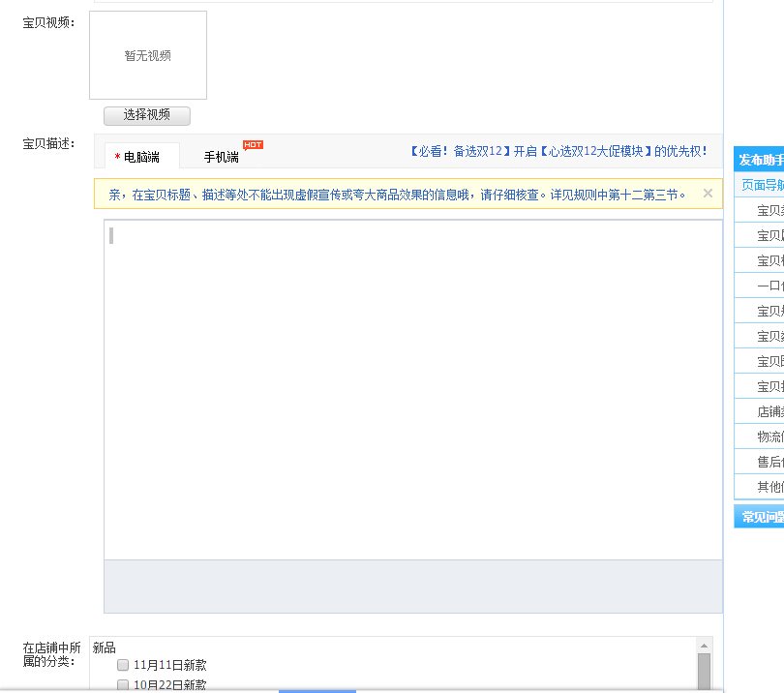
Task: Click the 发布助手 panel header
Action: click(x=760, y=160)
